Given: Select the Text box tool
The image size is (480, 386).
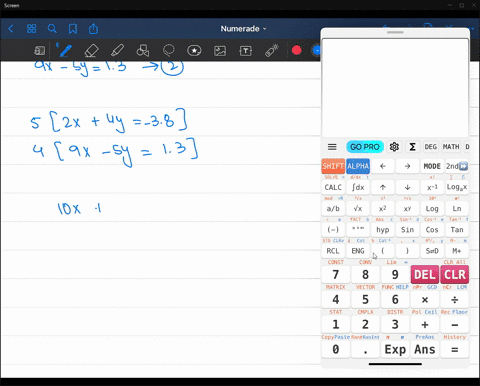Looking at the screenshot, I should point(246,51).
